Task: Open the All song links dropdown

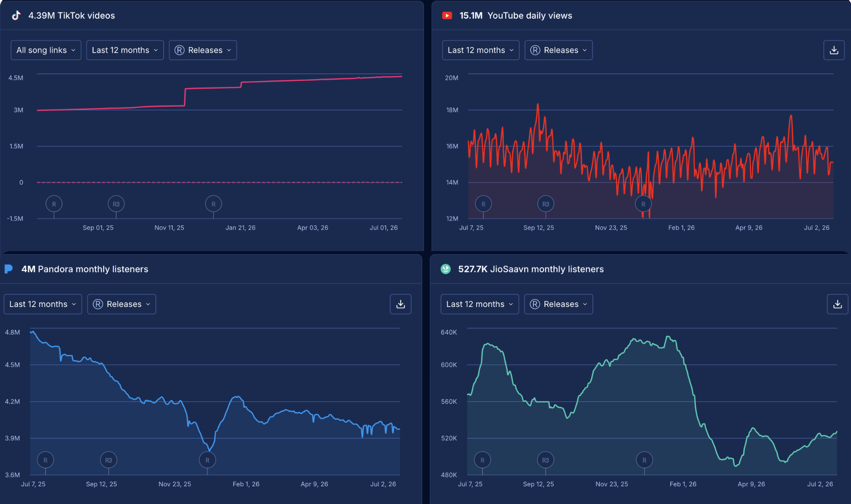Action: tap(46, 50)
